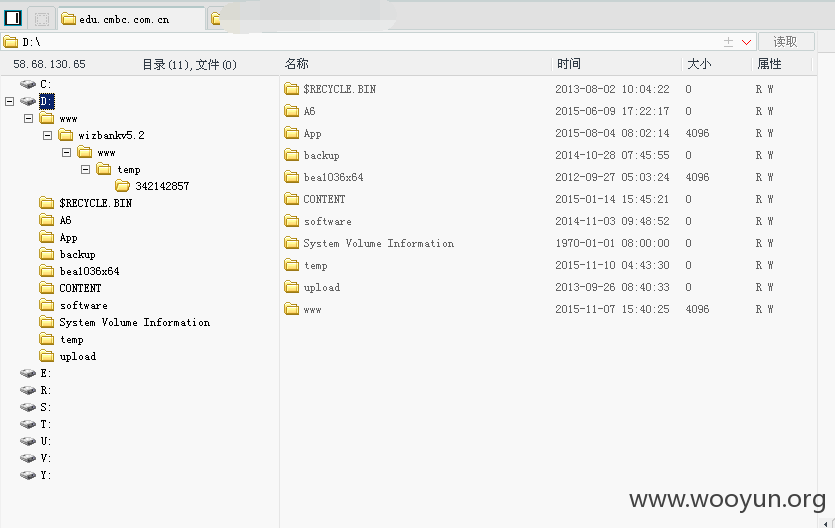Click bea1036x64 folder icon in file list

(x=291, y=177)
